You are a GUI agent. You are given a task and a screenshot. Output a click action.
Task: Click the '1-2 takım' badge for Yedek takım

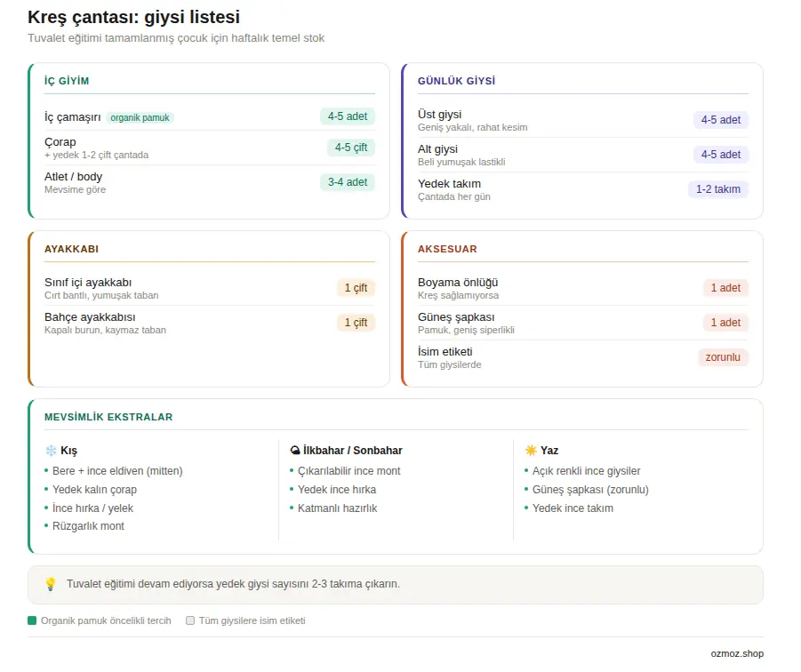pos(717,189)
